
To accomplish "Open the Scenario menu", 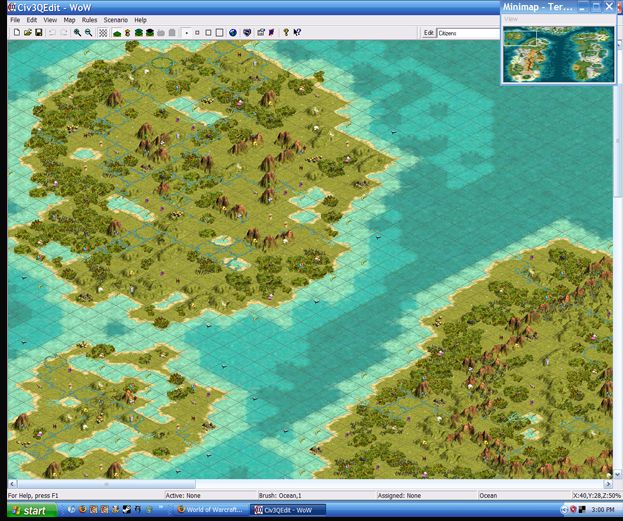I will point(116,20).
